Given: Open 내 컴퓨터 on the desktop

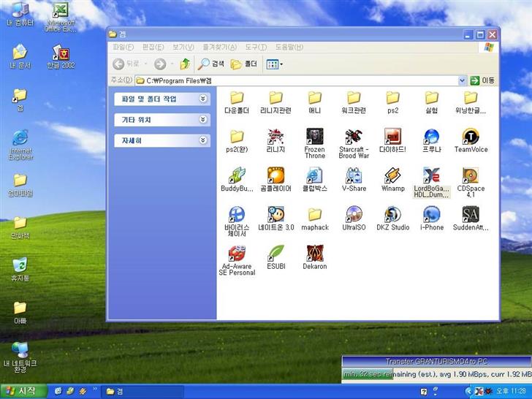Looking at the screenshot, I should [x=20, y=15].
